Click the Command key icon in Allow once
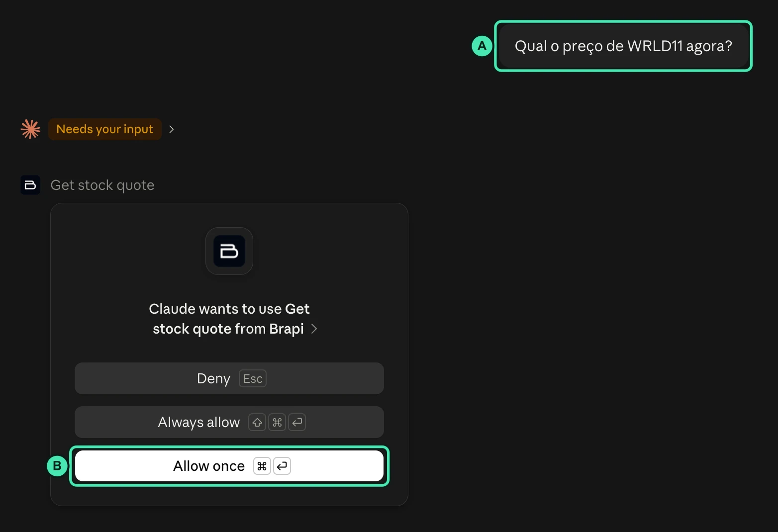 tap(262, 466)
